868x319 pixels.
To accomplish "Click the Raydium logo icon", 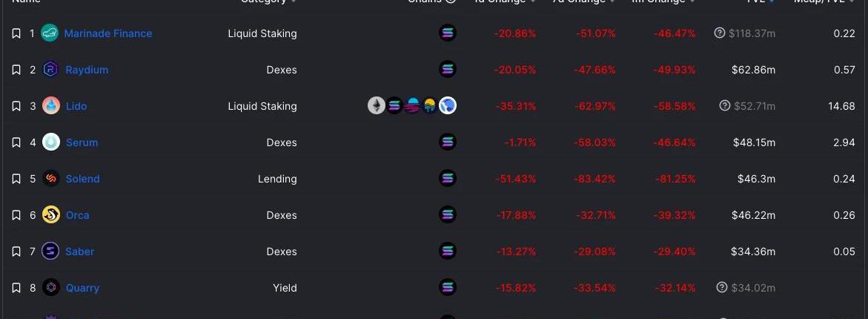I will pos(51,70).
